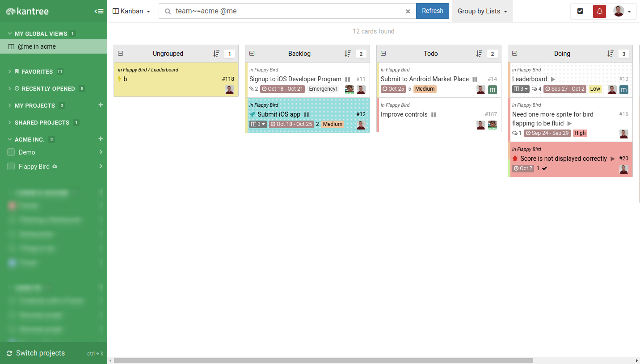Click play icon on Leaderboard card
640x364 pixels.
click(553, 79)
